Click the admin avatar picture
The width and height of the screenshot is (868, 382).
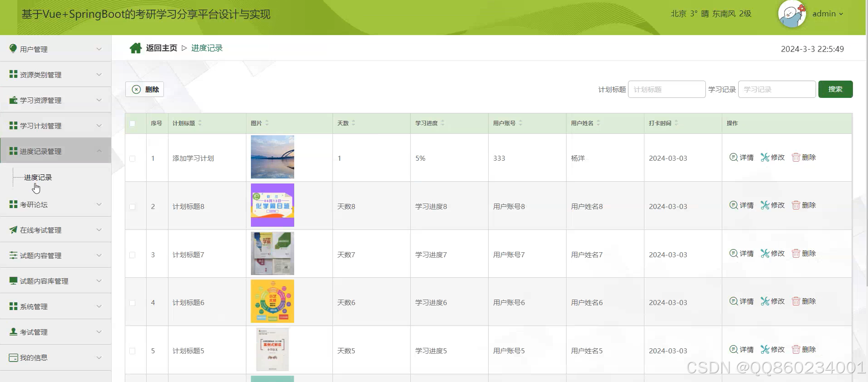coord(792,14)
